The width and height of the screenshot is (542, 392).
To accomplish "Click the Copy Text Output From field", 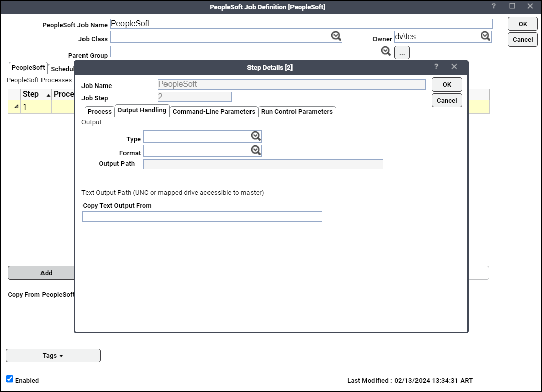I will [x=202, y=216].
